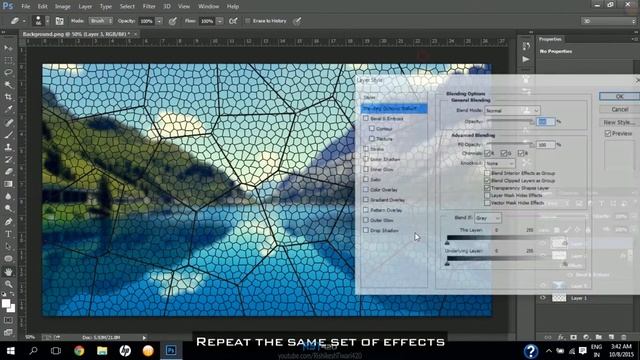The width and height of the screenshot is (640, 360).
Task: Open File Explorer from the taskbar
Action: coord(102,351)
